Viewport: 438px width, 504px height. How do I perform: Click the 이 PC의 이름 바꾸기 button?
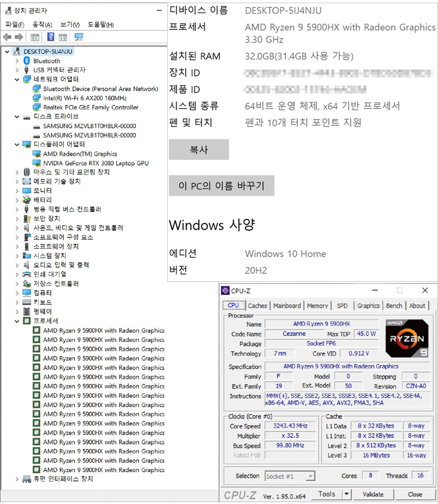pyautogui.click(x=222, y=186)
